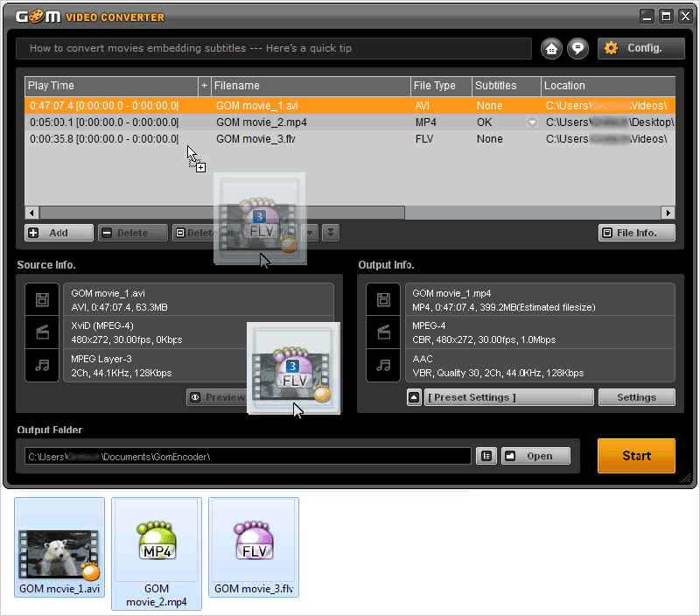Image resolution: width=700 pixels, height=616 pixels.
Task: Click the source file disk icon
Action: (41, 300)
